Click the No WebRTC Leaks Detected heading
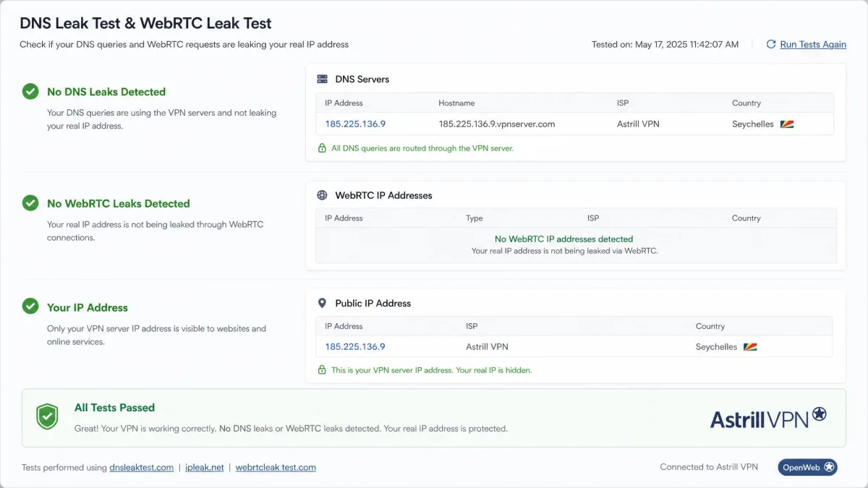868x488 pixels. pyautogui.click(x=119, y=204)
